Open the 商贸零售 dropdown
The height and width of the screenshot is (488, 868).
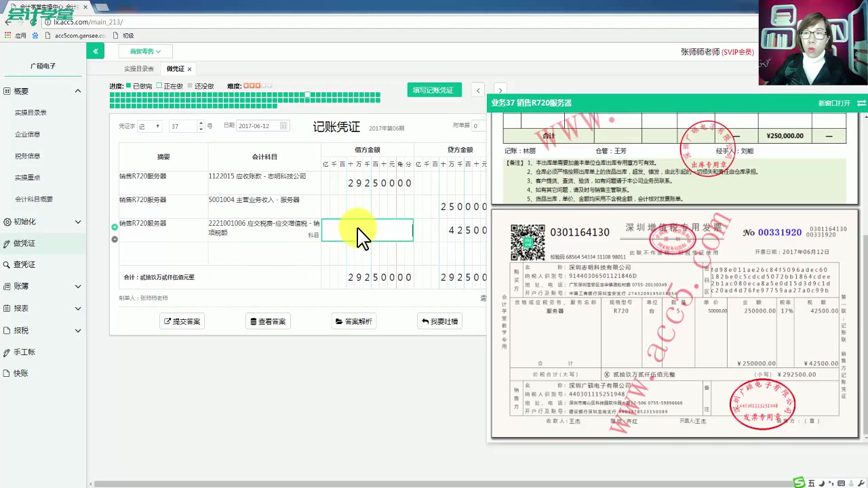[144, 52]
